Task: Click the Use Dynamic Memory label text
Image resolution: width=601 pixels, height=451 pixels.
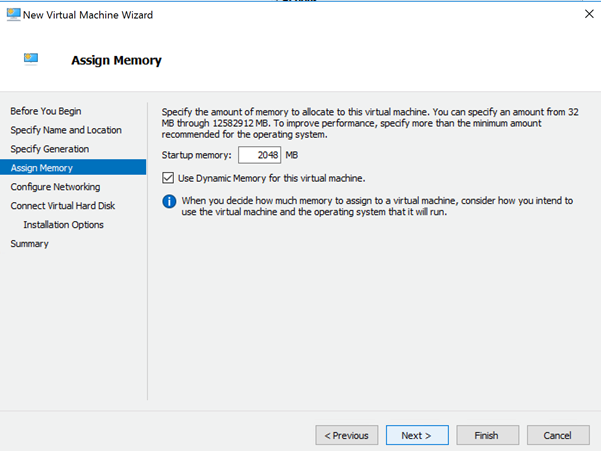Action: click(271, 178)
